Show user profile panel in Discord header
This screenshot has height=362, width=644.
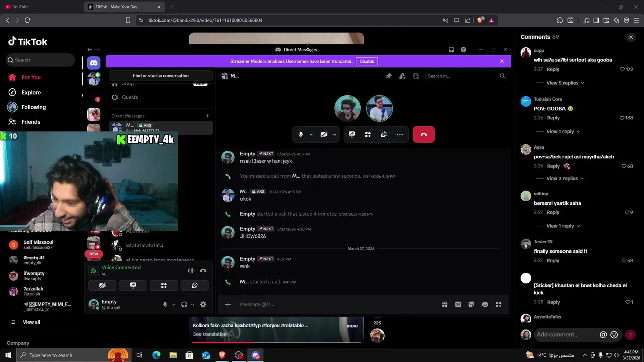416,76
